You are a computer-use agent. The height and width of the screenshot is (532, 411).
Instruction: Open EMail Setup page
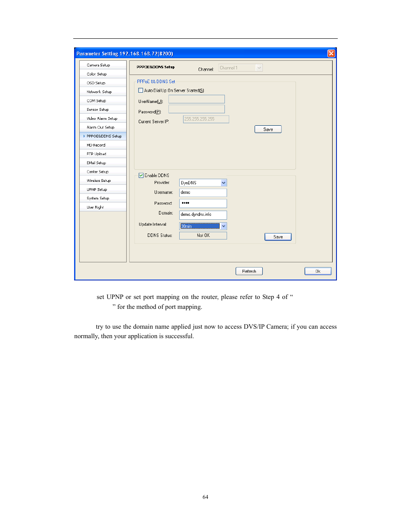tap(103, 163)
